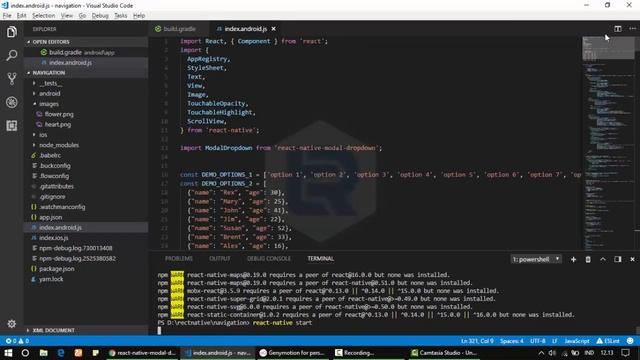Image resolution: width=640 pixels, height=360 pixels.
Task: Open Genymotion taskbar window
Action: [x=292, y=353]
